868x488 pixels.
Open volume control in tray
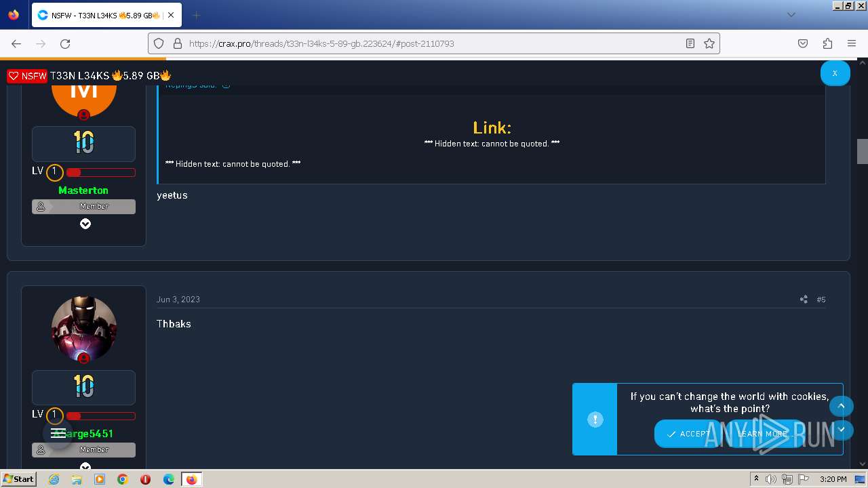pyautogui.click(x=772, y=479)
